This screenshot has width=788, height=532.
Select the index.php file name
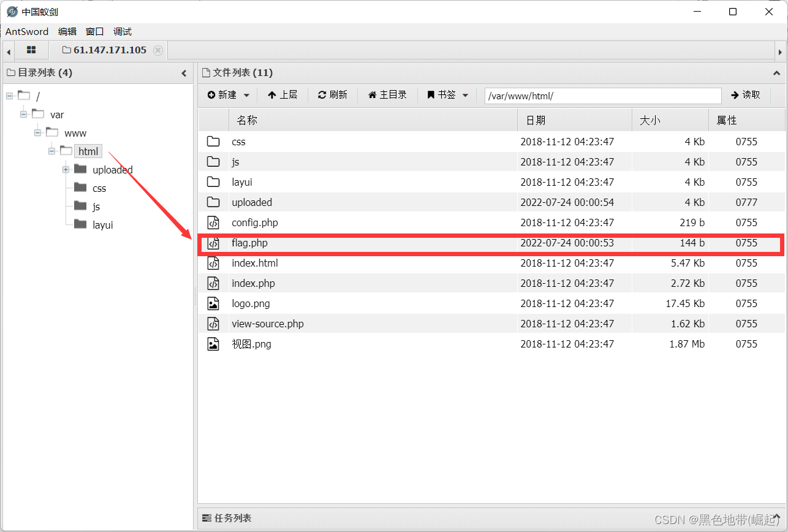[x=253, y=283]
